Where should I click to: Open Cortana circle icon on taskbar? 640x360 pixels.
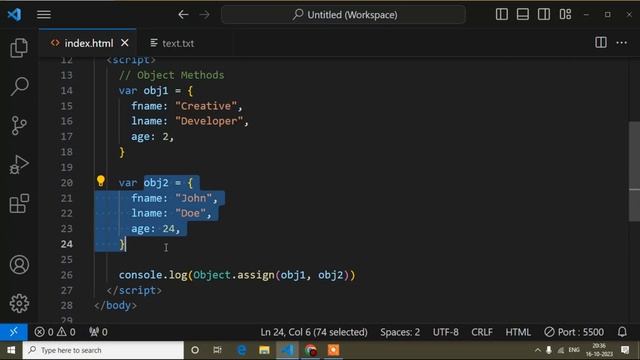click(195, 350)
